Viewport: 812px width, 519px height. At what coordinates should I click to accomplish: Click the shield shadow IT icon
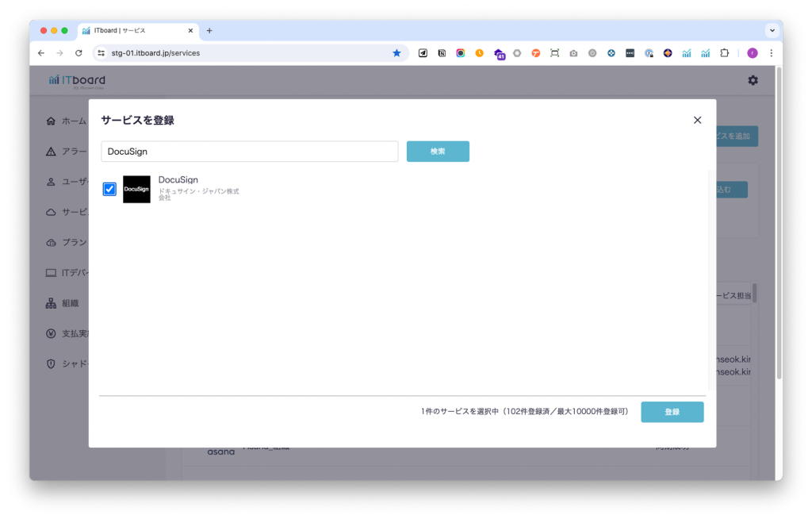(52, 363)
